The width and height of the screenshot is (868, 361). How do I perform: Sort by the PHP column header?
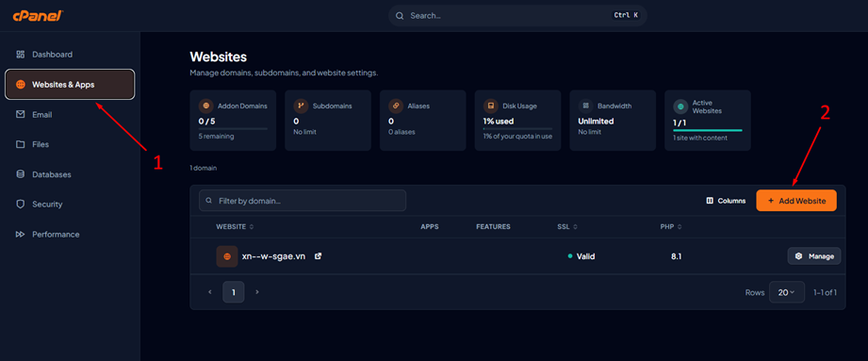(671, 226)
